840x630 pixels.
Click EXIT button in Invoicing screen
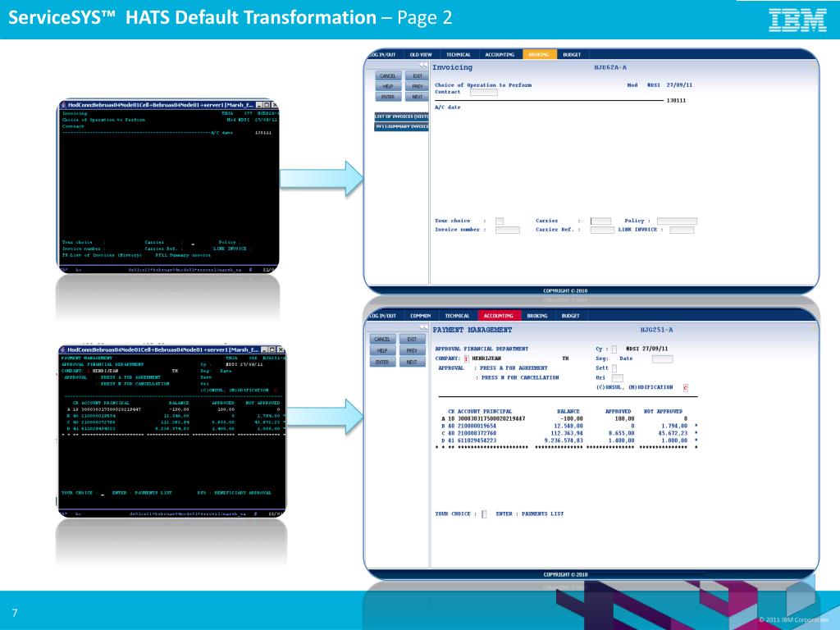(418, 76)
